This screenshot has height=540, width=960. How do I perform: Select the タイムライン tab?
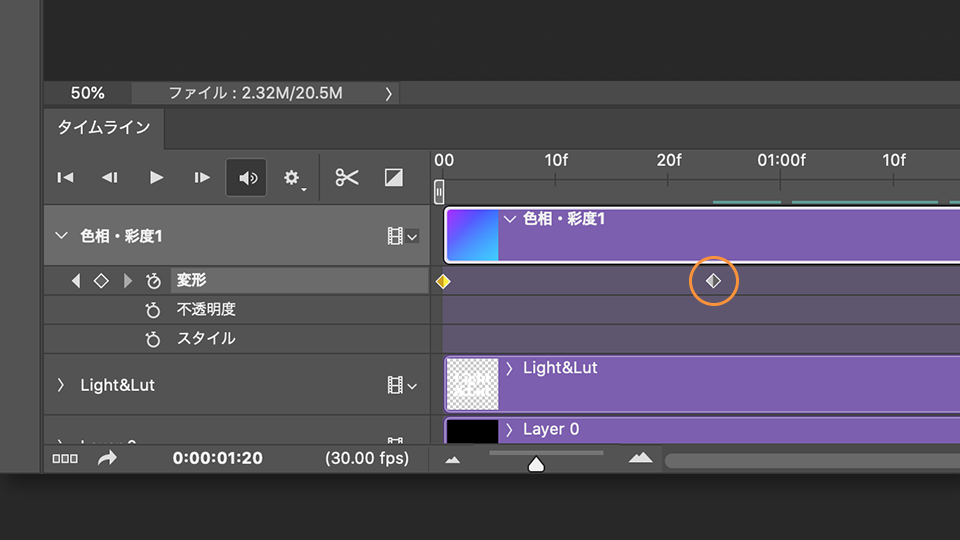coord(104,127)
